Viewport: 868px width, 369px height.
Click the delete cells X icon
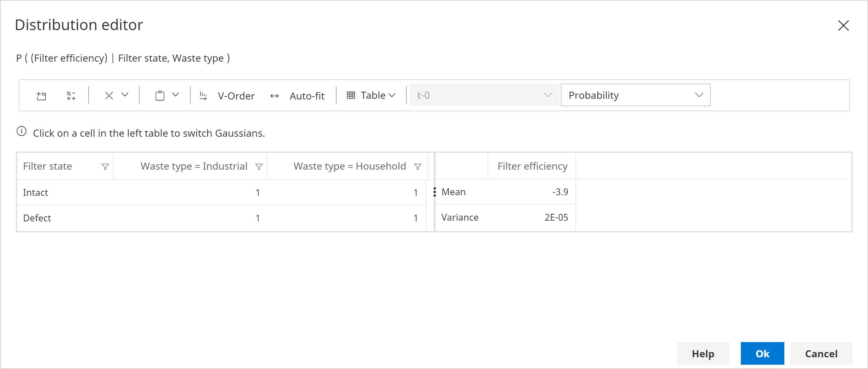click(109, 95)
